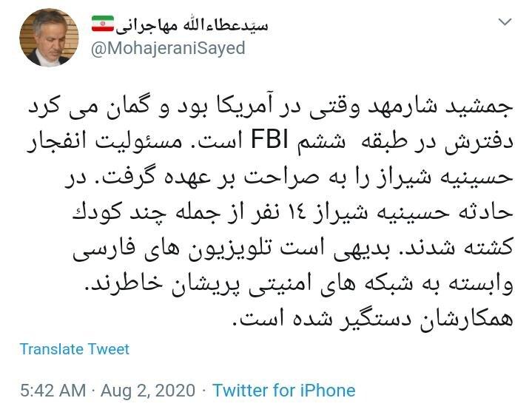
Task: Open the Twitter for iPhone source link
Action: pyautogui.click(x=284, y=390)
